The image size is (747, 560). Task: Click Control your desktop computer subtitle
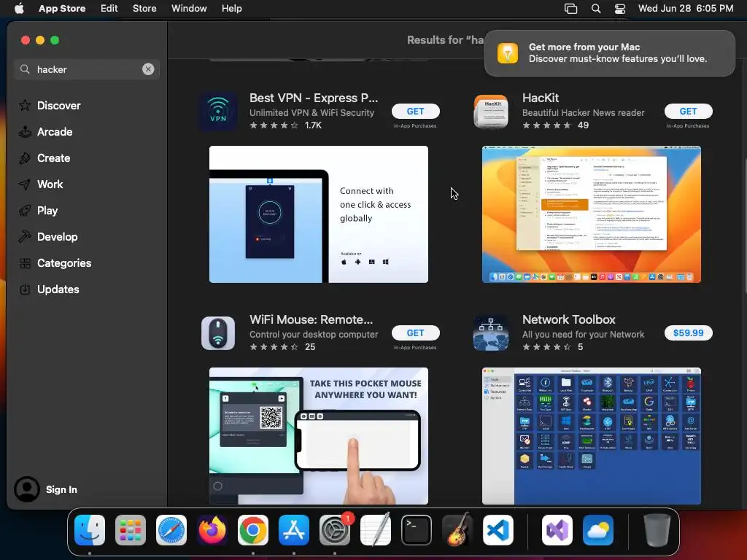pyautogui.click(x=314, y=334)
